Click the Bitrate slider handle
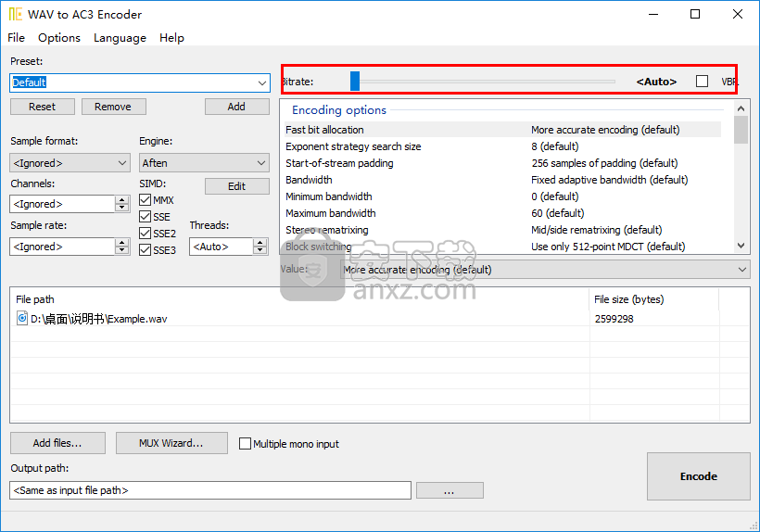The image size is (760, 532). tap(355, 82)
